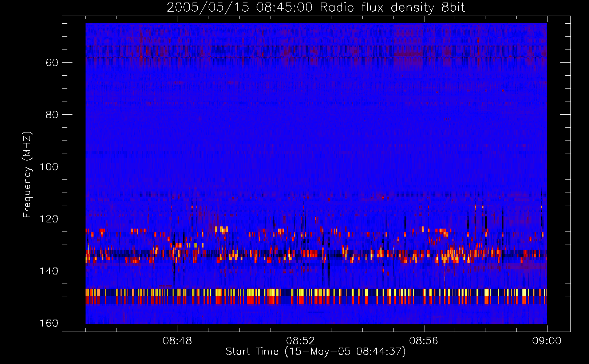Viewport: 589px width, 364px height.
Task: Click the 08:52 time tick label
Action: tap(300, 341)
